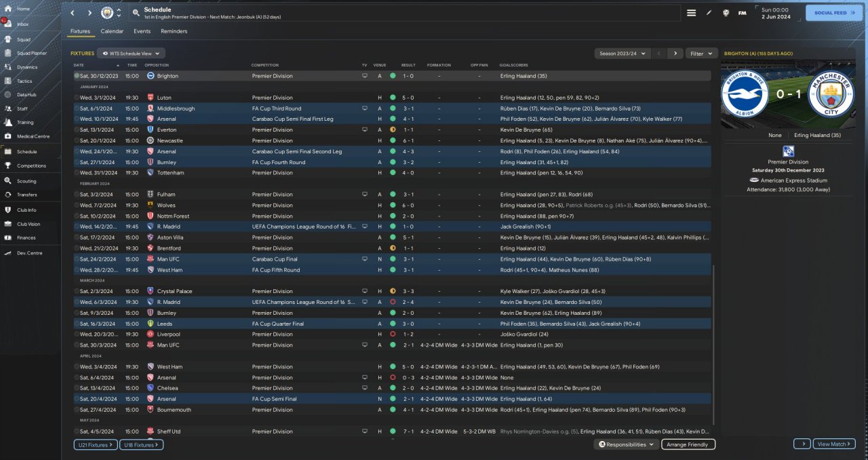
Task: Open the Responsibilities dropdown
Action: (627, 444)
